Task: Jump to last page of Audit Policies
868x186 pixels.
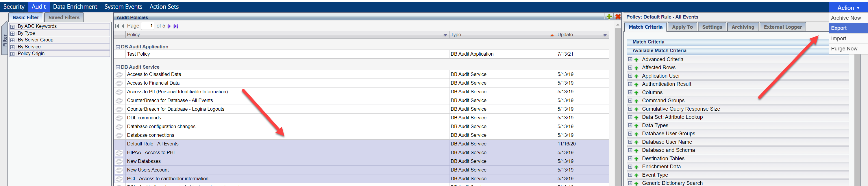Action: pos(175,26)
